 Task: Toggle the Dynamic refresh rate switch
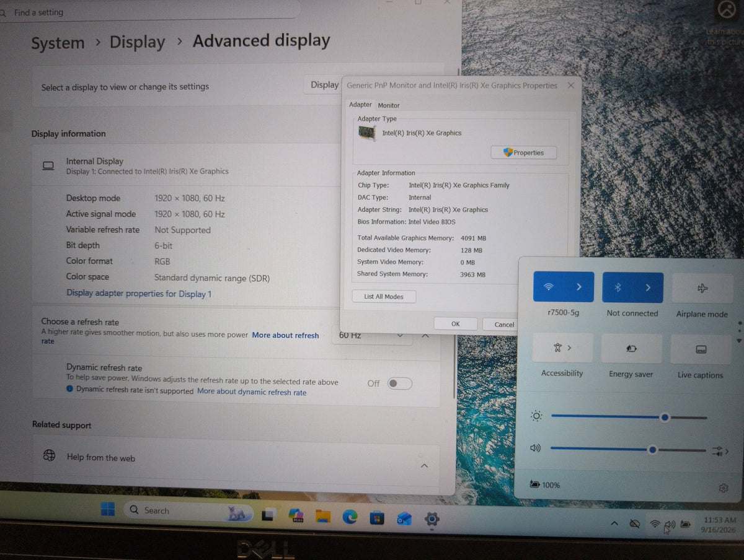point(399,383)
